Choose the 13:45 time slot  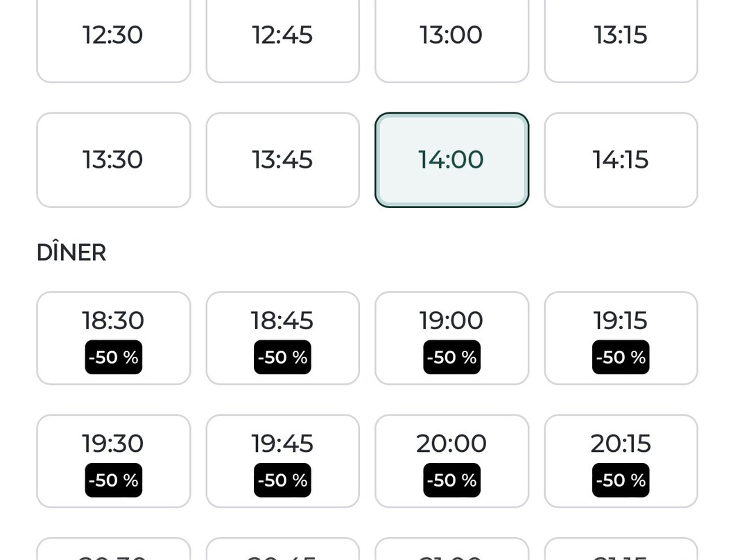283,160
